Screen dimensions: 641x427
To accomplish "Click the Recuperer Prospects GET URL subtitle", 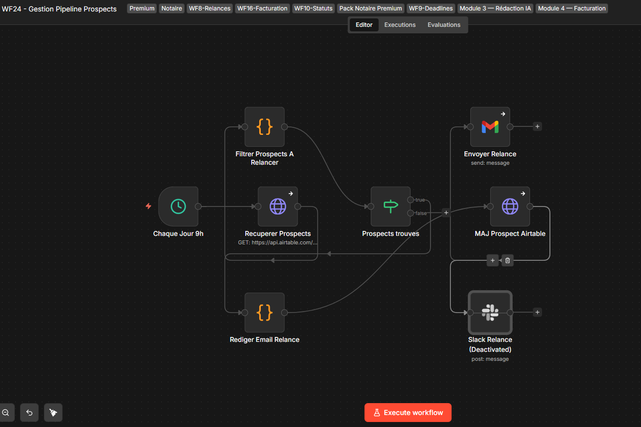I will [277, 242].
